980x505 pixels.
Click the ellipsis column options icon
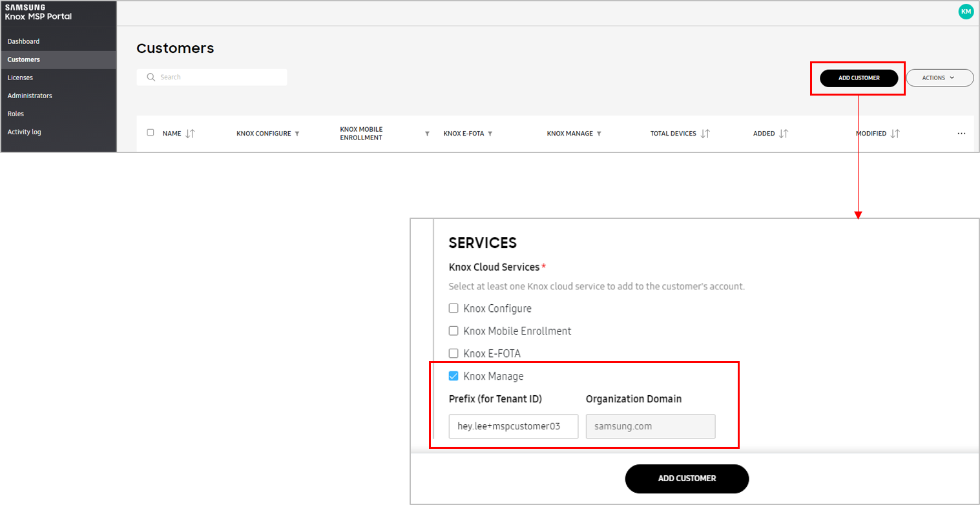[x=961, y=132]
